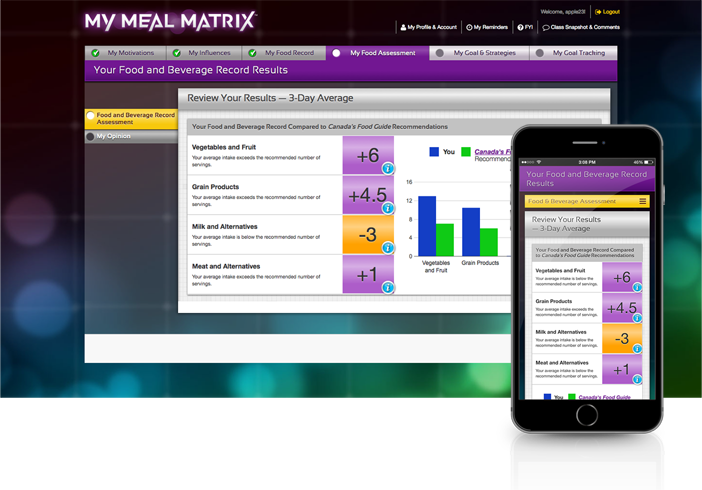
Task: Click phone info icon on Vegetables and Fruit
Action: tap(637, 288)
